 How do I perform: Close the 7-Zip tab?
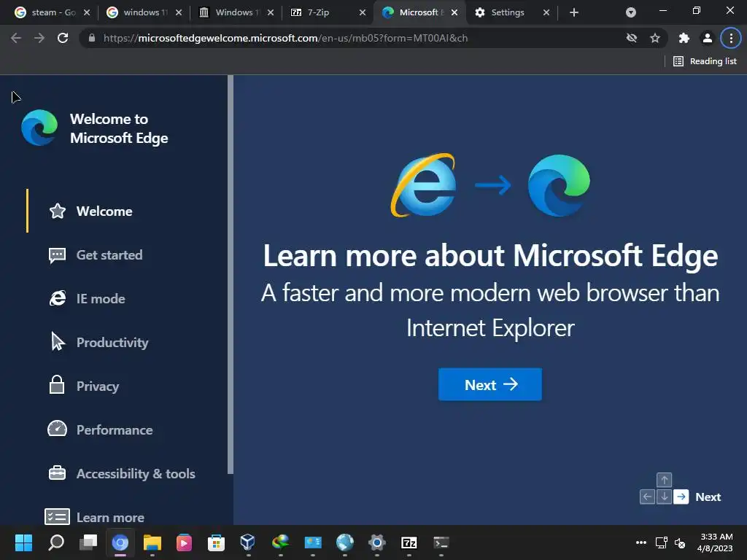(363, 12)
